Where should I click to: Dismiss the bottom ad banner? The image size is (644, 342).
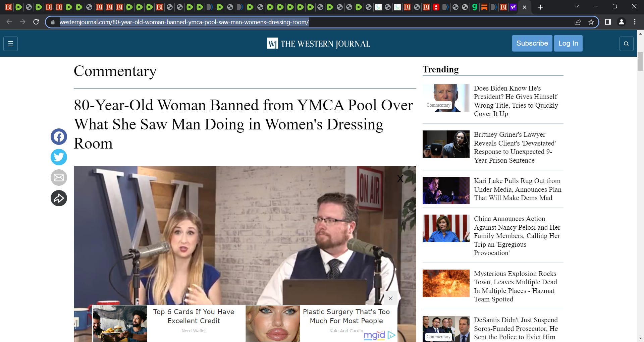point(390,298)
